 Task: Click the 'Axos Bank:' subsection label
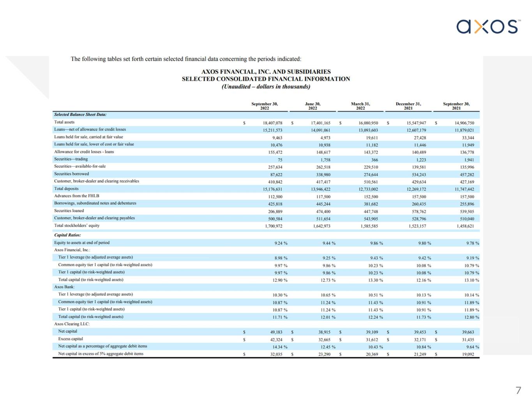(x=64, y=287)
